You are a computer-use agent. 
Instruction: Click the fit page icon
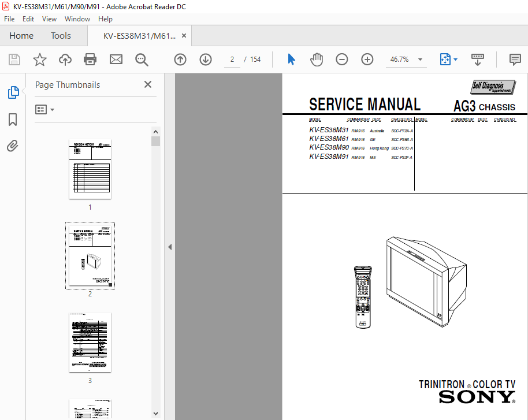pos(445,60)
